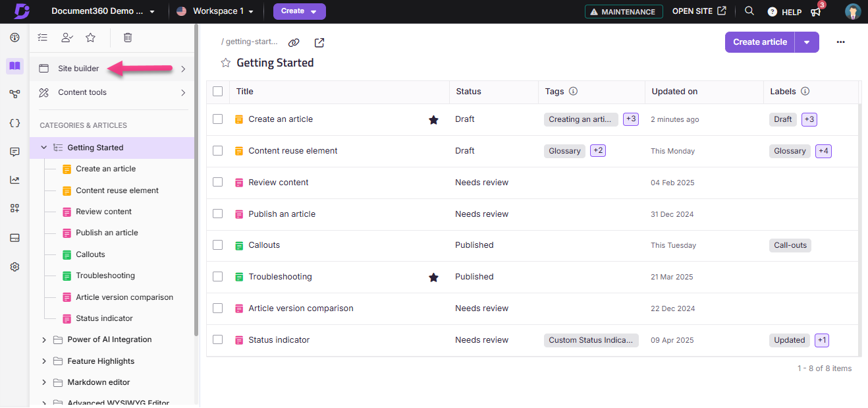Click the Tags info icon
868x408 pixels.
[x=573, y=92]
